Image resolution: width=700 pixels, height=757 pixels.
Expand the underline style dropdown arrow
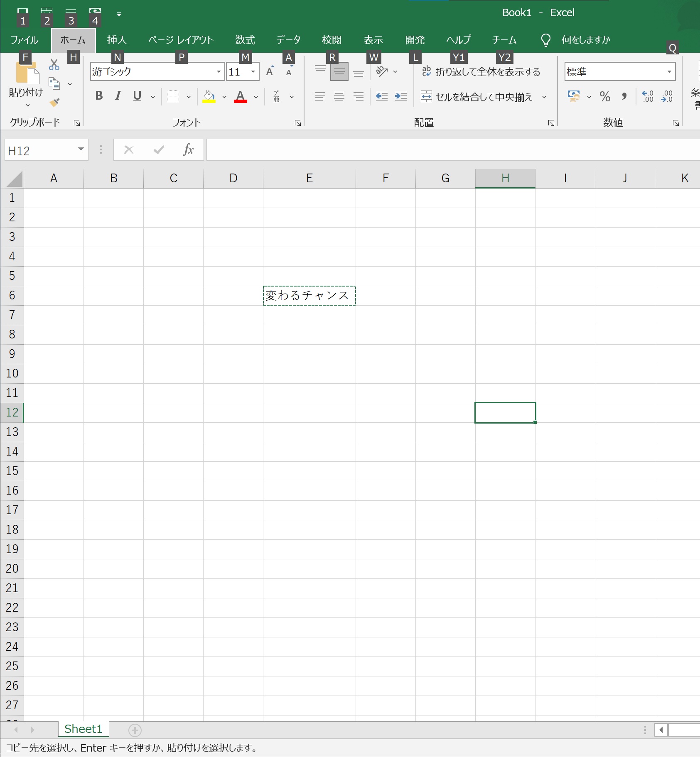point(153,97)
